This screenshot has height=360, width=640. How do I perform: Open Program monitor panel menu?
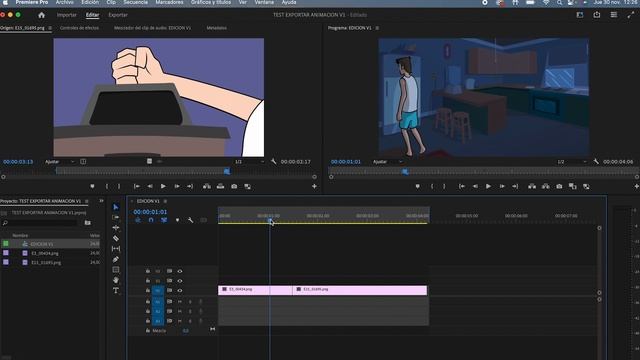pos(377,28)
